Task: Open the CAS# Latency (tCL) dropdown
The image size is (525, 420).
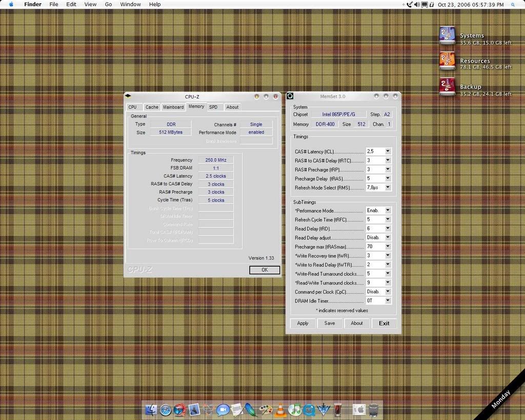Action: click(x=388, y=151)
